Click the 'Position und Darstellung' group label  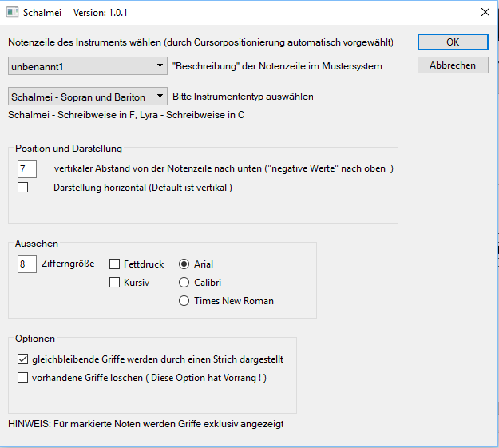68,149
